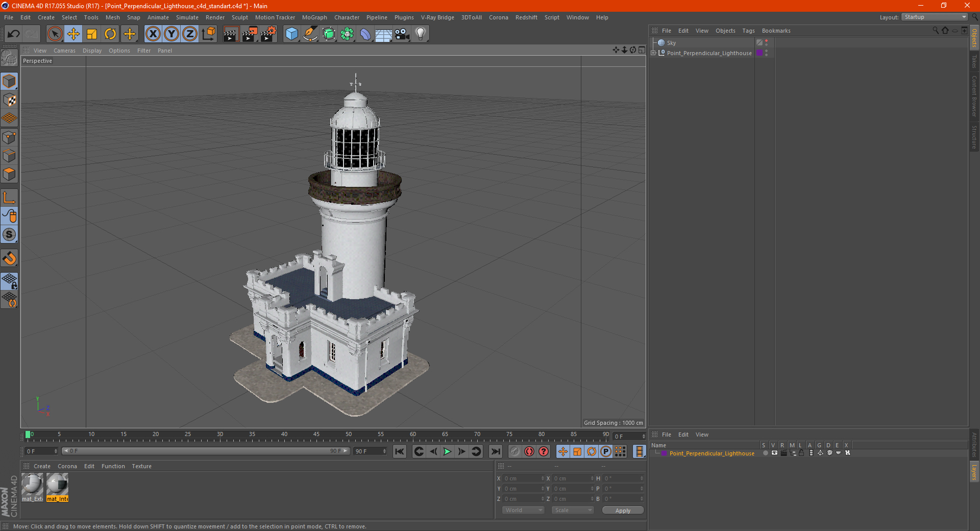Viewport: 980px width, 531px height.
Task: Click the H rotation field stepper
Action: (x=642, y=478)
